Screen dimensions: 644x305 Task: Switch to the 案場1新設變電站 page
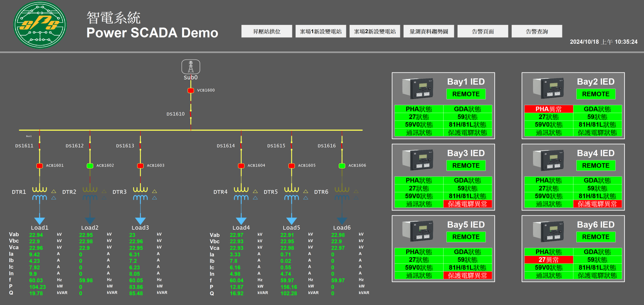pyautogui.click(x=320, y=31)
